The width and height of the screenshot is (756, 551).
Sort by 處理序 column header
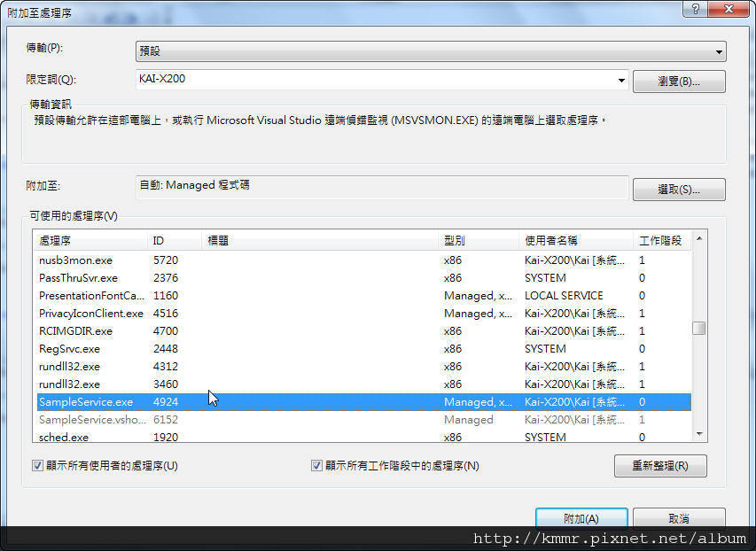(x=91, y=241)
